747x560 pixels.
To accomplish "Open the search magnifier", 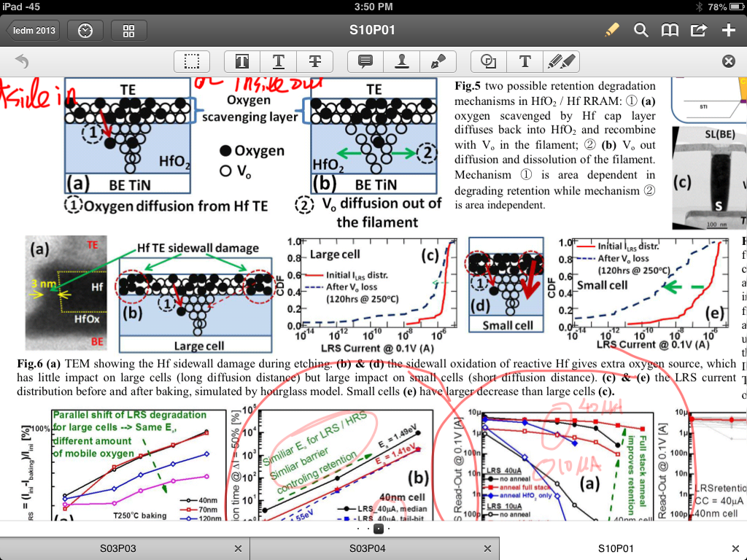I will tap(640, 30).
